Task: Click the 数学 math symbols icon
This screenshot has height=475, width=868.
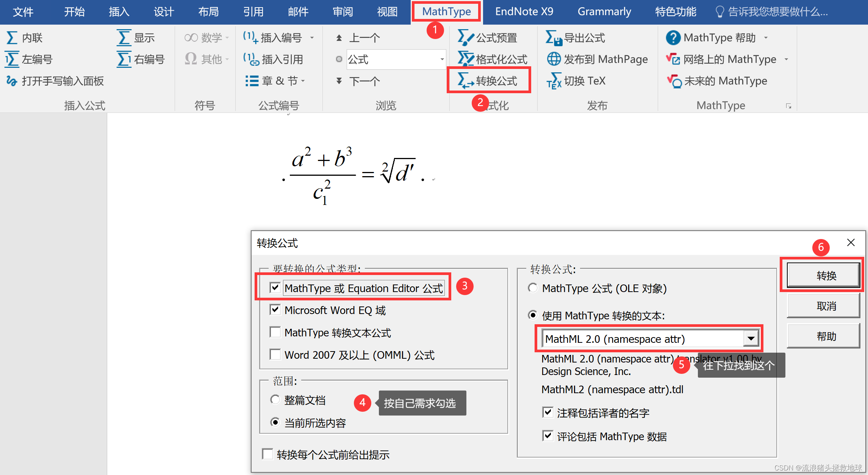Action: 191,37
